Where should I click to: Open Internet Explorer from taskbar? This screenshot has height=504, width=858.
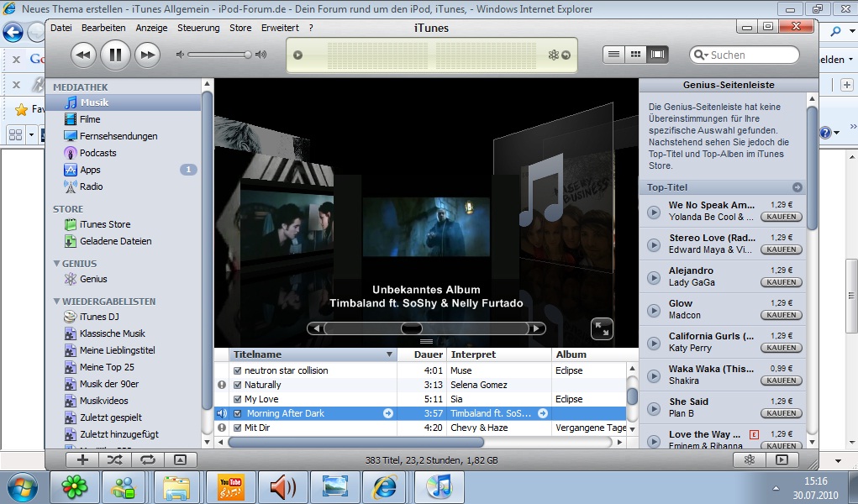[385, 486]
